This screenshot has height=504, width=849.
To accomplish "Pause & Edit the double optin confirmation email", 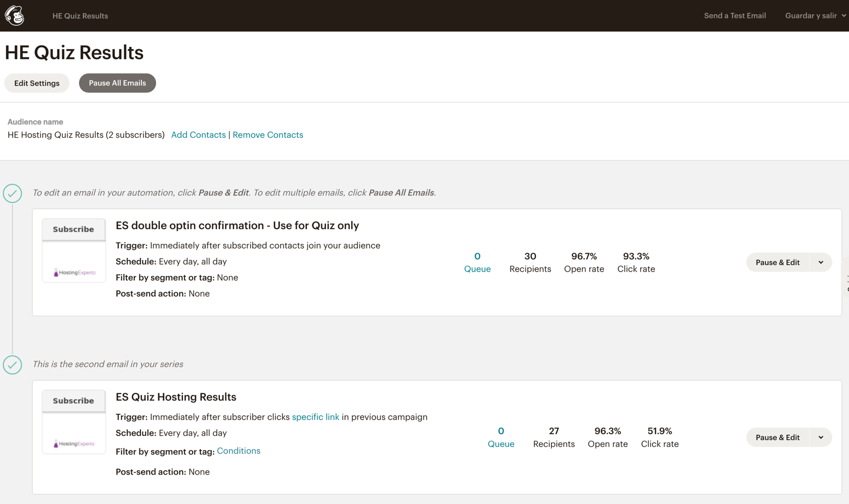I will pos(778,262).
